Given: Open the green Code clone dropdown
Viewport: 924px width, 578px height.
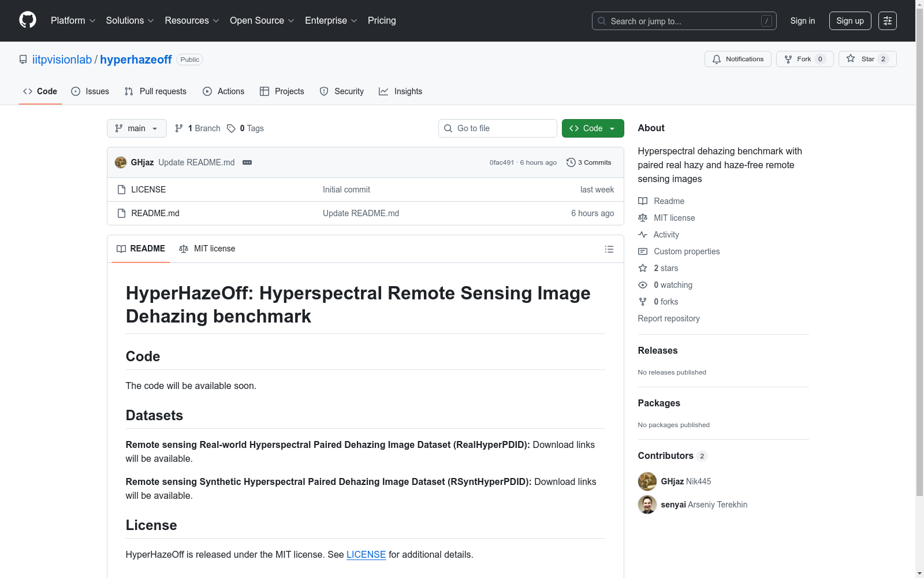Looking at the screenshot, I should point(593,128).
